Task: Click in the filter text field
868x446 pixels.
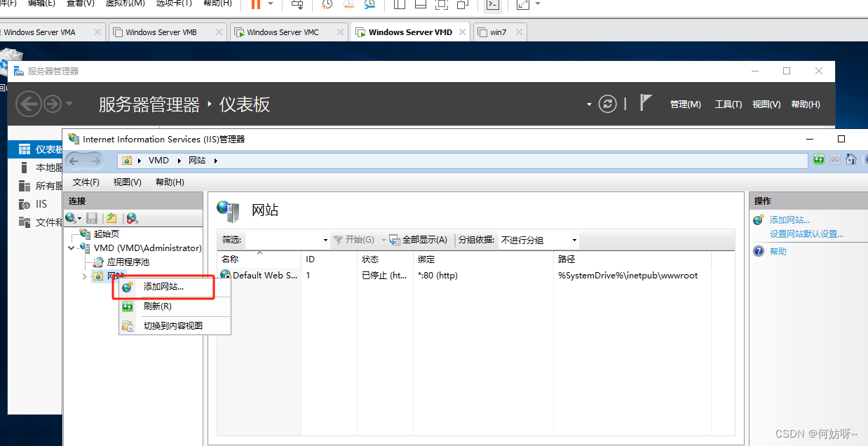Action: [283, 240]
